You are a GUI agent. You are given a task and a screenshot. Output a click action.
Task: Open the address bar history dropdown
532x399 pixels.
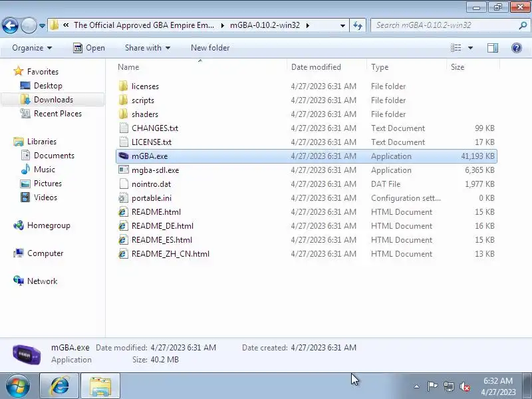coord(342,25)
